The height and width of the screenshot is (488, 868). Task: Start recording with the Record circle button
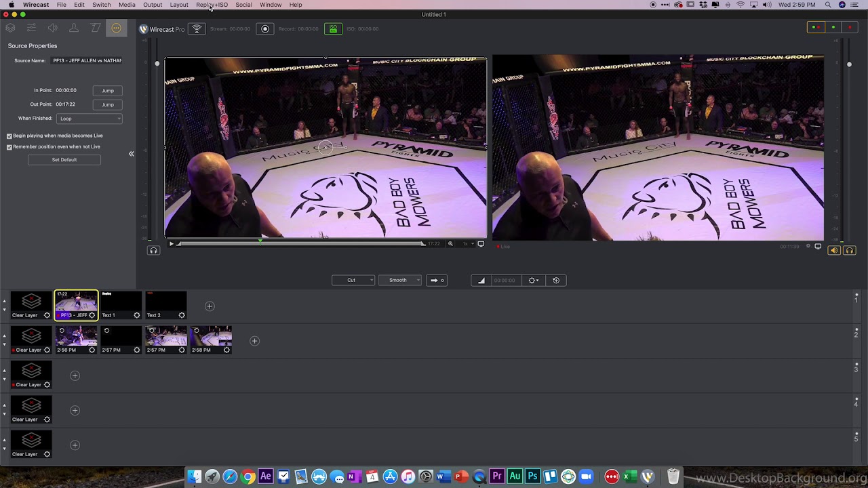click(265, 29)
